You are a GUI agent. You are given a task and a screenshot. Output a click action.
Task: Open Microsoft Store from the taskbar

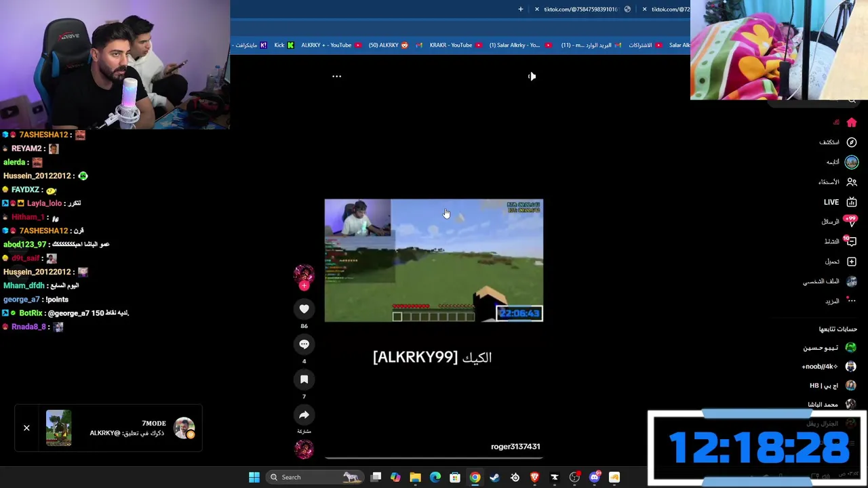[455, 477]
